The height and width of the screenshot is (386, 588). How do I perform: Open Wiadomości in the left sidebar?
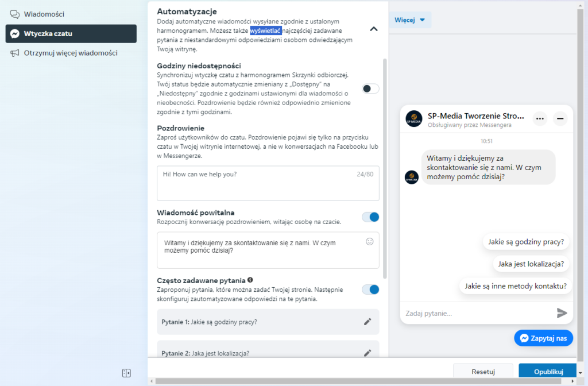pos(44,14)
